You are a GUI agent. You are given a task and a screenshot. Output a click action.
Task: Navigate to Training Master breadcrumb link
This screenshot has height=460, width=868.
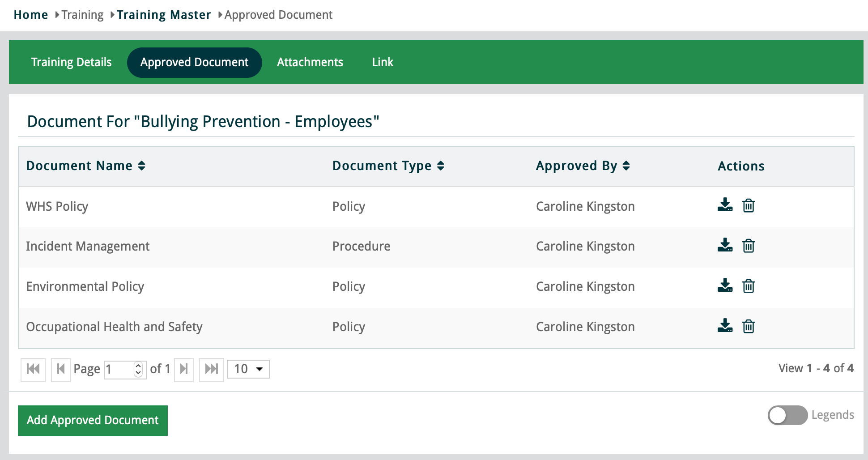pos(164,15)
